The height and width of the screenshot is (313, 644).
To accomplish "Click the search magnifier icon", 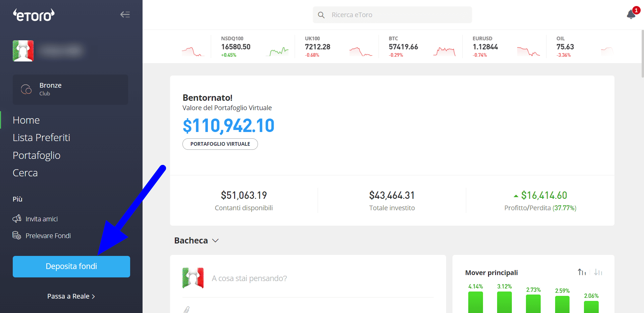I will pyautogui.click(x=321, y=15).
